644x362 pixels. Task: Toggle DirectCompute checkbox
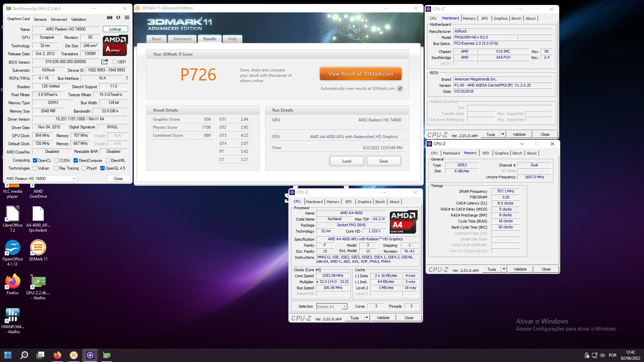[76, 161]
